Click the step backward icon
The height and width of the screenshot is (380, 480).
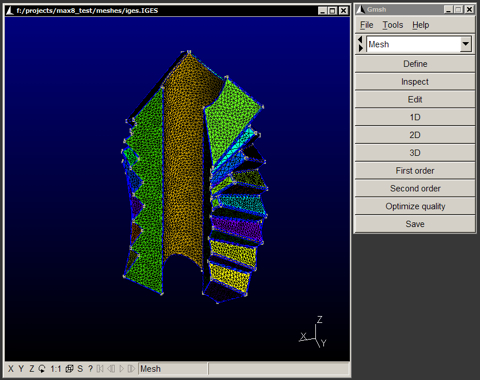coord(111,369)
